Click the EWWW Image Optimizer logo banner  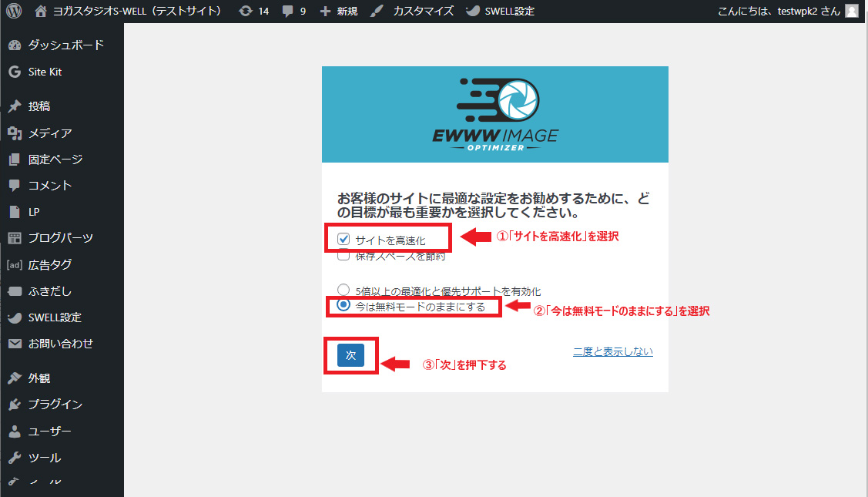coord(495,114)
